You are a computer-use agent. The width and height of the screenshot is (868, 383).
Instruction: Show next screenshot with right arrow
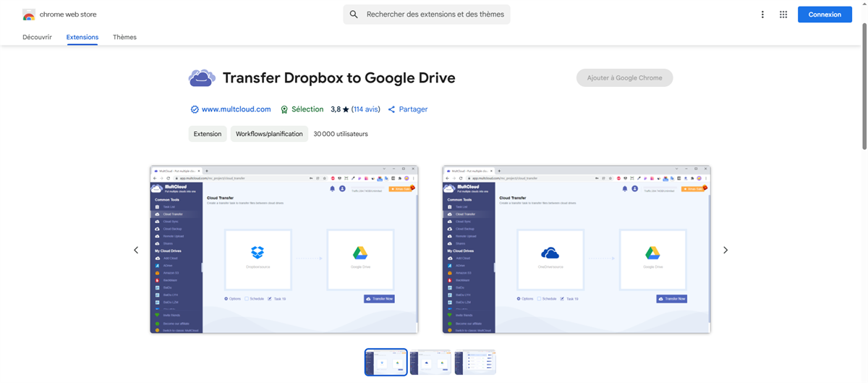(x=726, y=250)
